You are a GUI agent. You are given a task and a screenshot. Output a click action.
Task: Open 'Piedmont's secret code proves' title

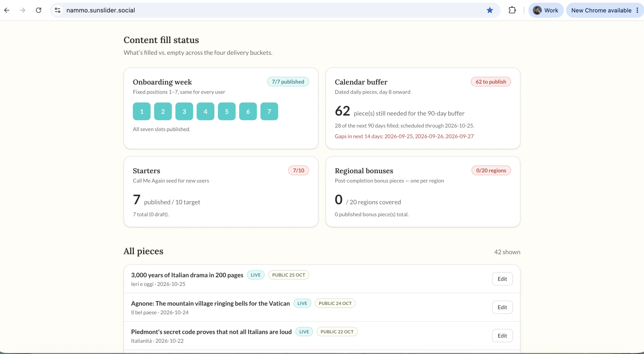211,332
